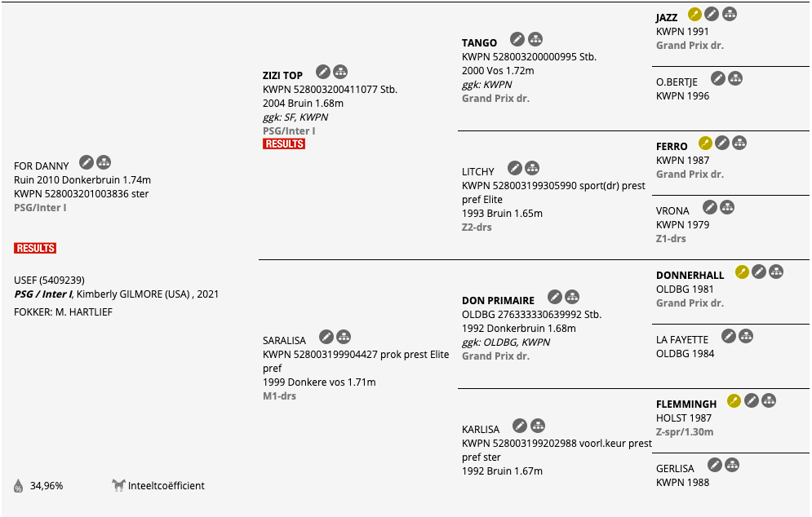Open the LA FAYETTE horse name link

coord(682,340)
